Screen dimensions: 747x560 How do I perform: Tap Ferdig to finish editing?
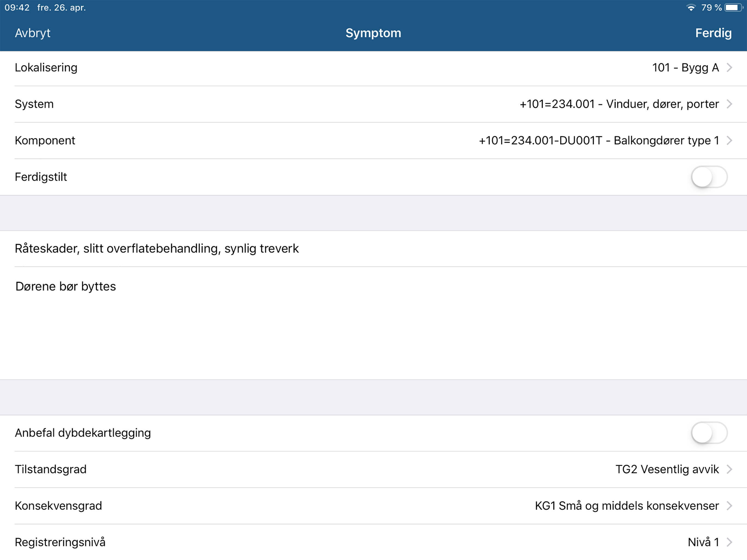(713, 33)
